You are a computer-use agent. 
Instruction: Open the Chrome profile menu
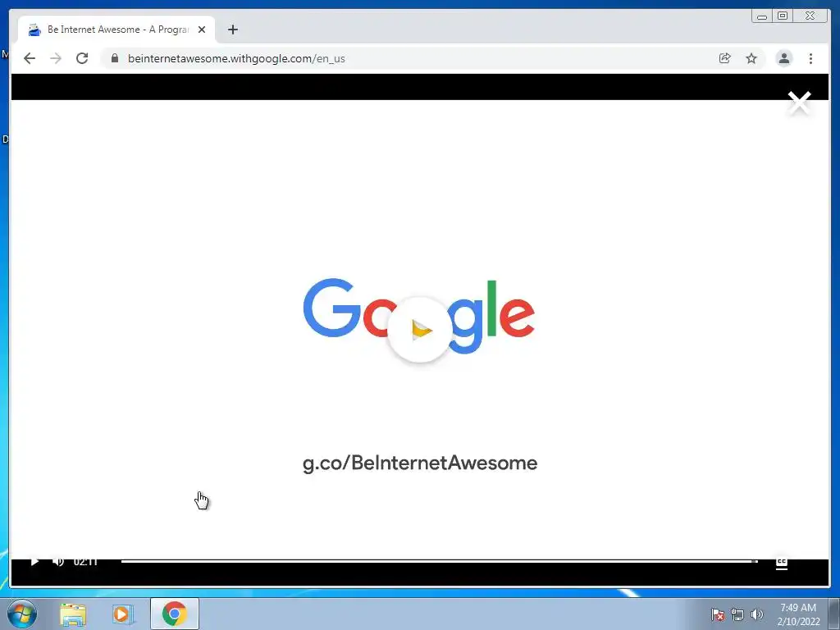coord(784,58)
